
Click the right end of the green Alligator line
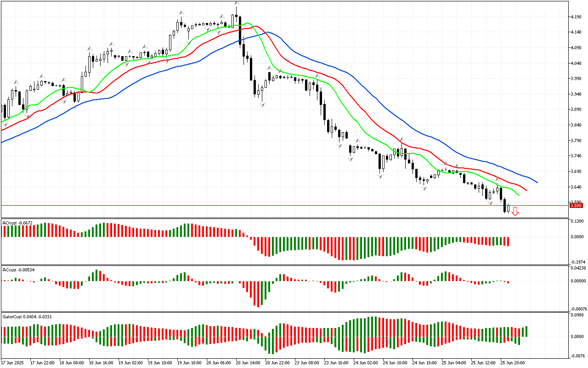pyautogui.click(x=519, y=195)
